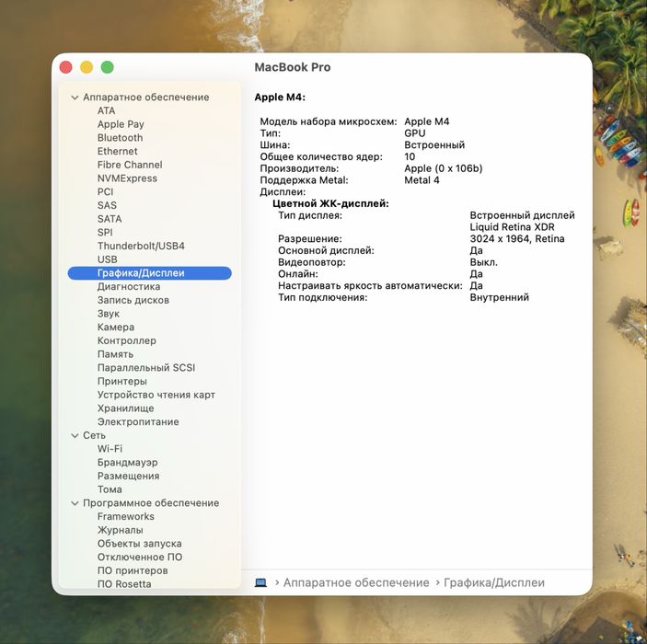Open Диагностика in the sidebar
The height and width of the screenshot is (644, 647).
(x=129, y=287)
